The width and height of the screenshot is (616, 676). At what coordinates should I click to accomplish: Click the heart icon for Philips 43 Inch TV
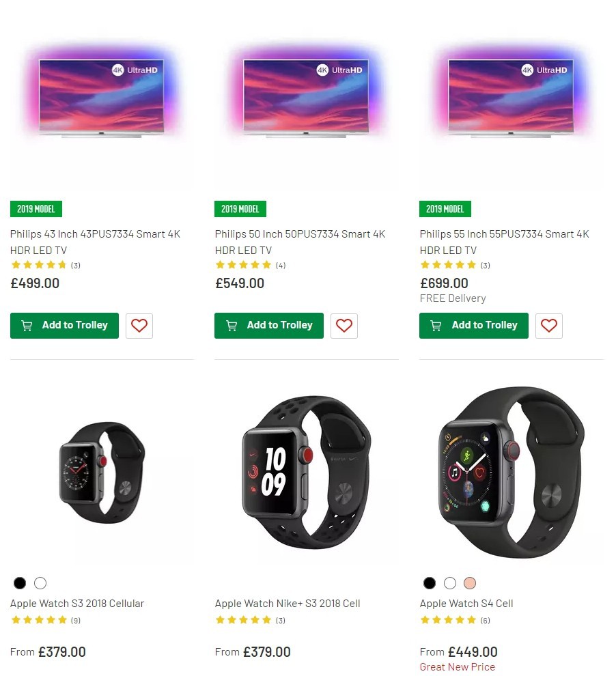139,326
